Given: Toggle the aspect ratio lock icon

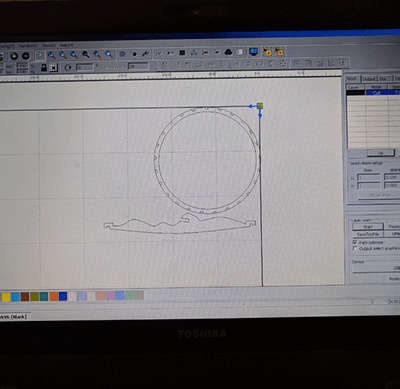Looking at the screenshot, I should pyautogui.click(x=44, y=68).
